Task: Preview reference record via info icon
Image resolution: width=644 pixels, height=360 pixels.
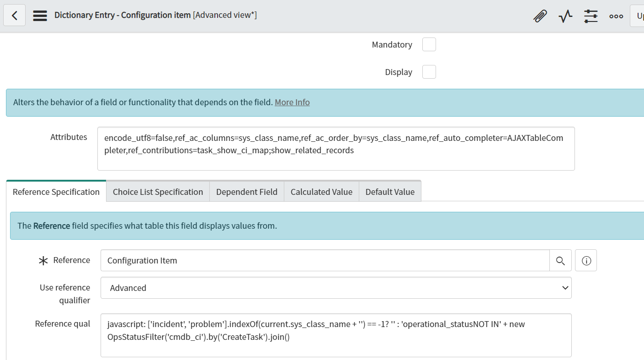Action: coord(586,260)
